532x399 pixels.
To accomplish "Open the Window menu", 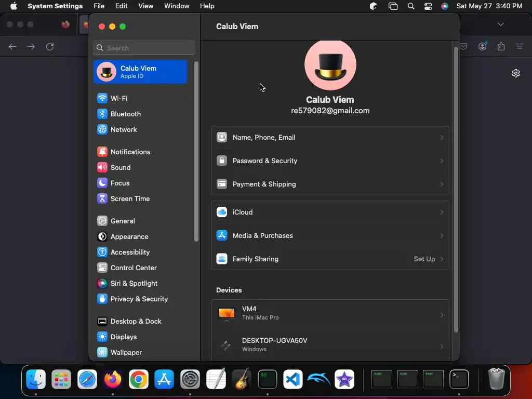I will pos(177,6).
